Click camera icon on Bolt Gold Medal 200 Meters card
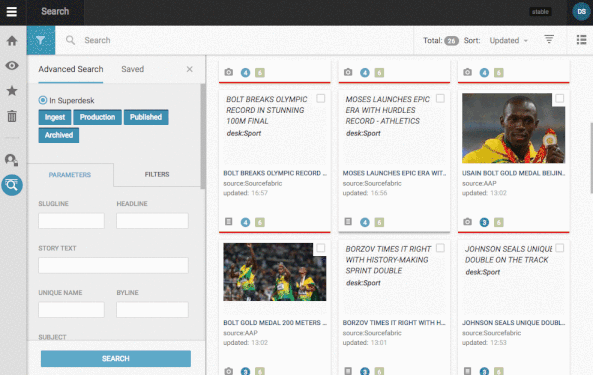Screen dimensions: 593x375 click(228, 371)
